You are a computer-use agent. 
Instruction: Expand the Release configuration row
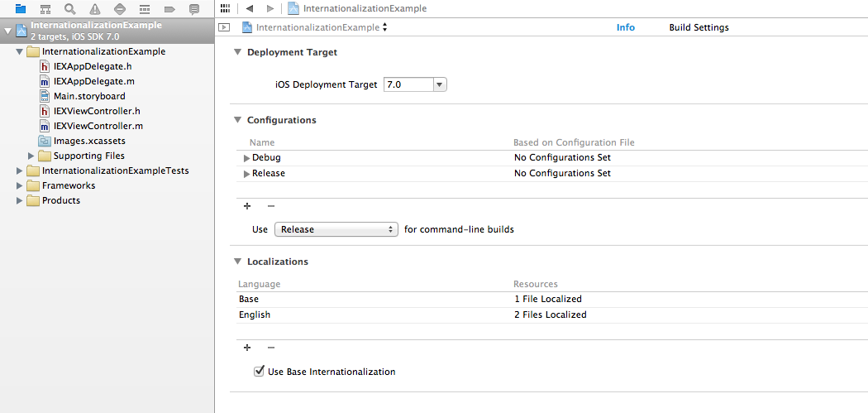point(247,174)
